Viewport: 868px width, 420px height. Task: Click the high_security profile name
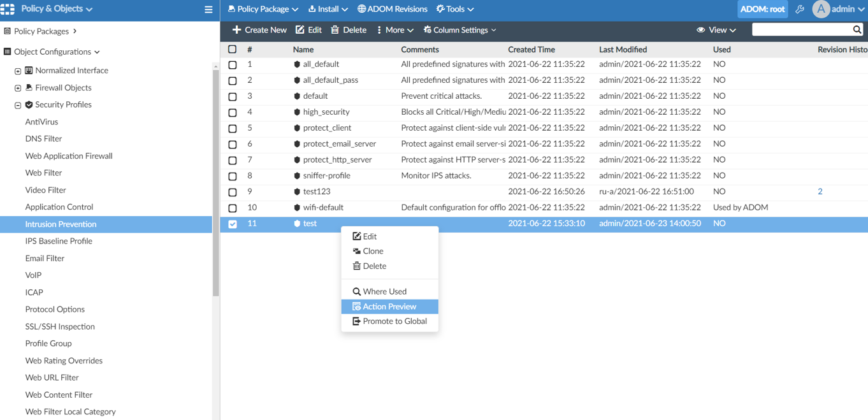(326, 112)
